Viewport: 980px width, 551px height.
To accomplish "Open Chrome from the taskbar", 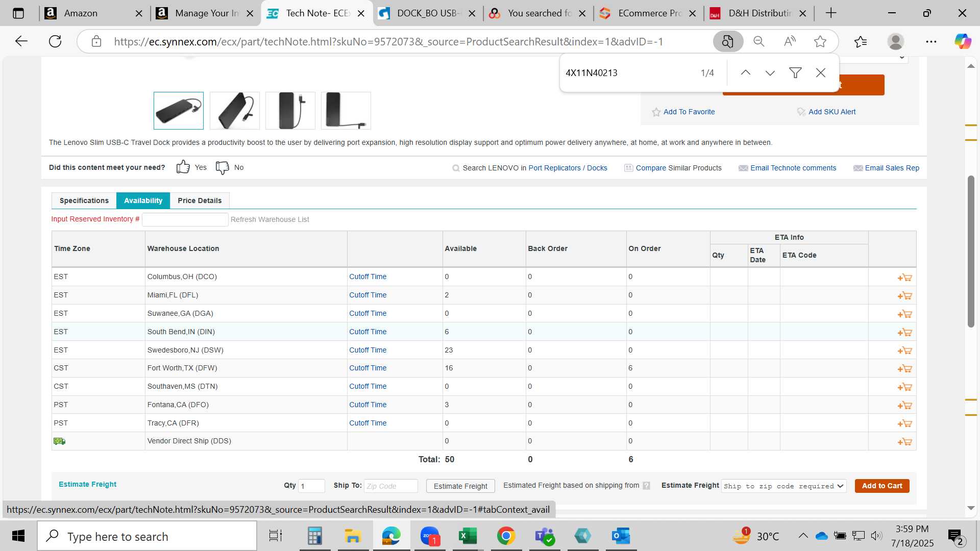I will tap(506, 536).
